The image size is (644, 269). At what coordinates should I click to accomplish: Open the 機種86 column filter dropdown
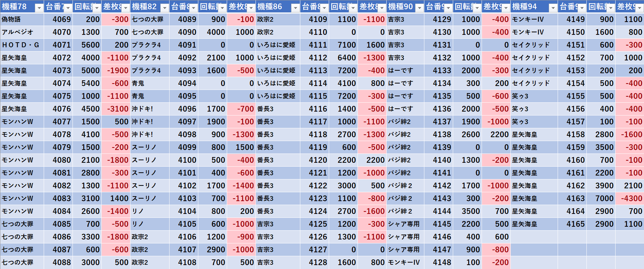[x=295, y=7]
